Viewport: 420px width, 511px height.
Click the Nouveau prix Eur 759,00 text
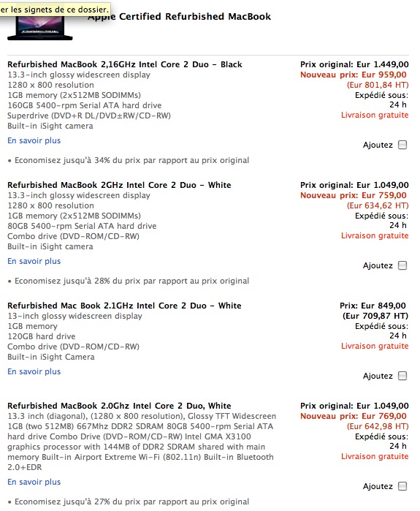coord(354,195)
